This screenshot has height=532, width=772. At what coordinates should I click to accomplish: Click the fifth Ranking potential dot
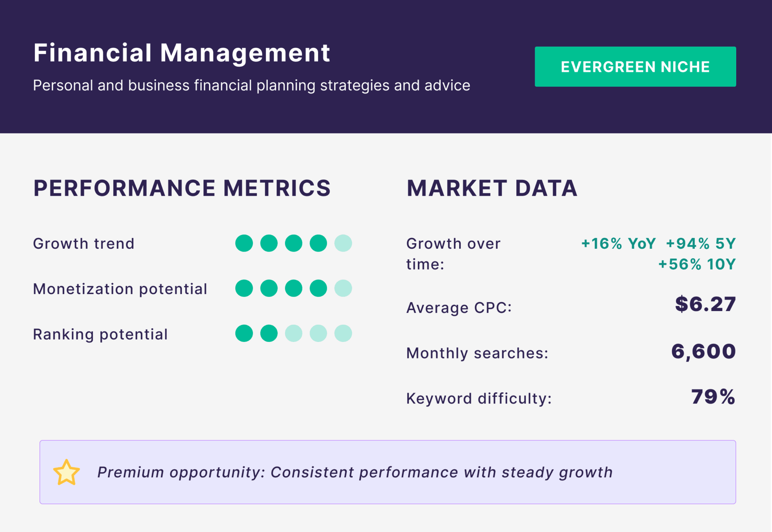point(343,334)
